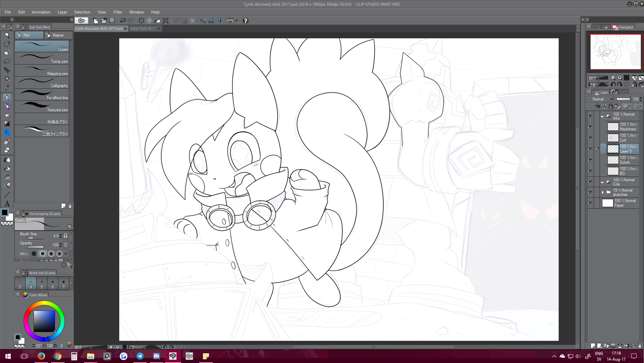Hide the Cols folder
Viewport: 644px width, 363px height.
[590, 182]
